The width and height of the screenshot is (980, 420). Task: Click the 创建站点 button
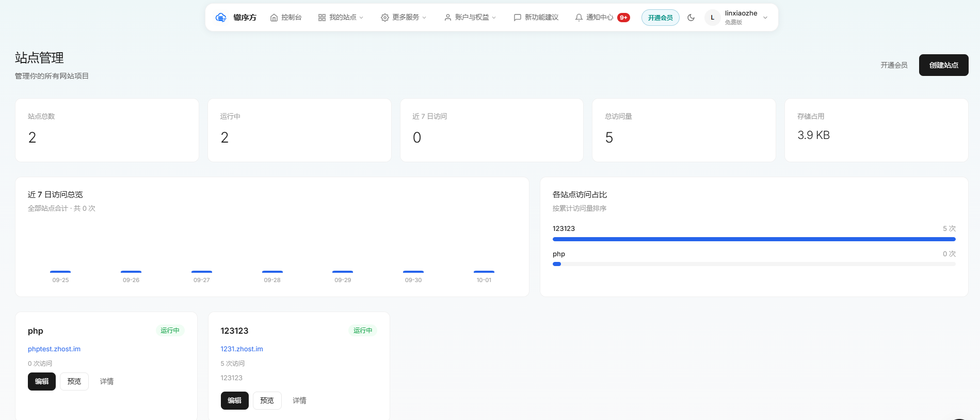pyautogui.click(x=944, y=65)
